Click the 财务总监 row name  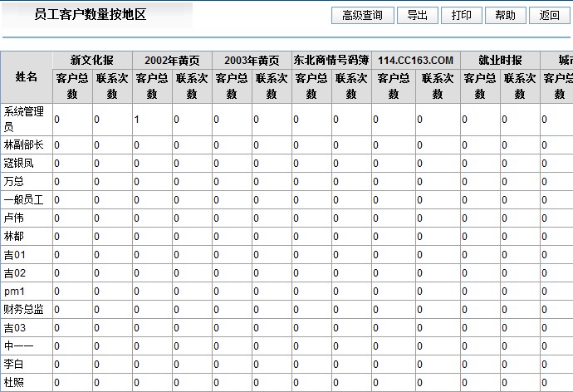(24, 310)
